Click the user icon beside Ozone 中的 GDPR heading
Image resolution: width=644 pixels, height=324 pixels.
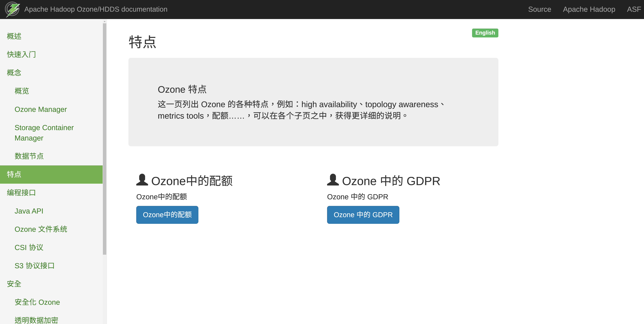pyautogui.click(x=333, y=180)
